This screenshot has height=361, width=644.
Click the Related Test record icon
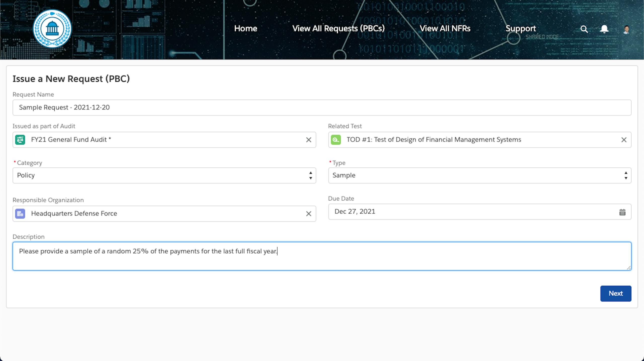[336, 140]
